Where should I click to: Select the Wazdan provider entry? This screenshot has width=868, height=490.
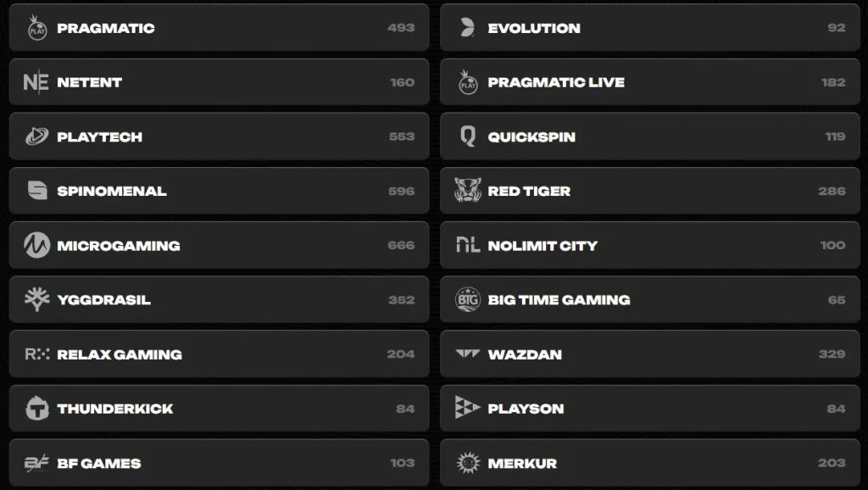click(650, 354)
